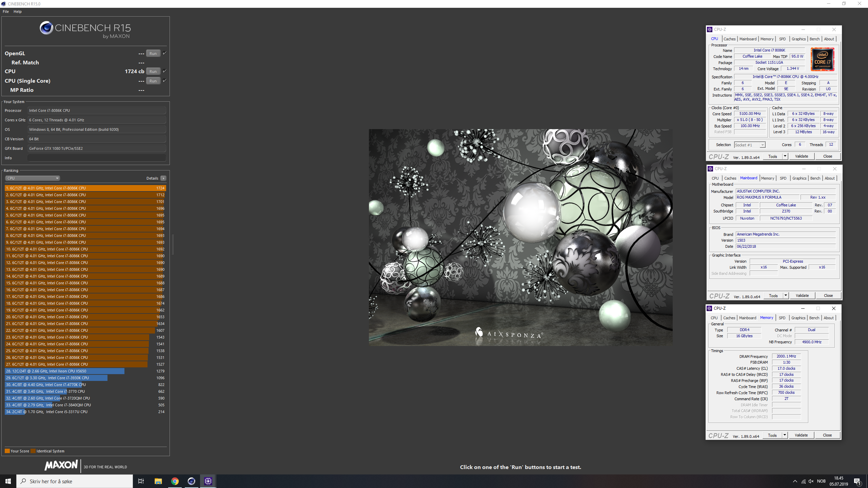Toggle the OpenGL test checkmark
This screenshot has width=868, height=488.
(x=164, y=53)
